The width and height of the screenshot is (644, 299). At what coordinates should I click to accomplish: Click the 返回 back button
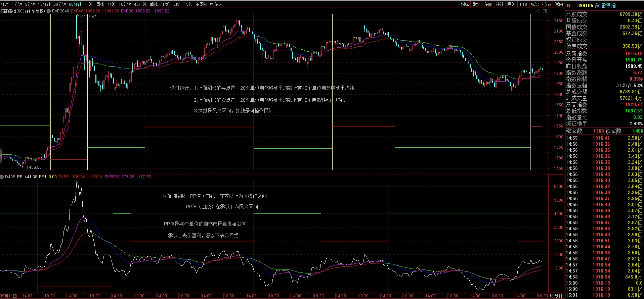[x=559, y=4]
